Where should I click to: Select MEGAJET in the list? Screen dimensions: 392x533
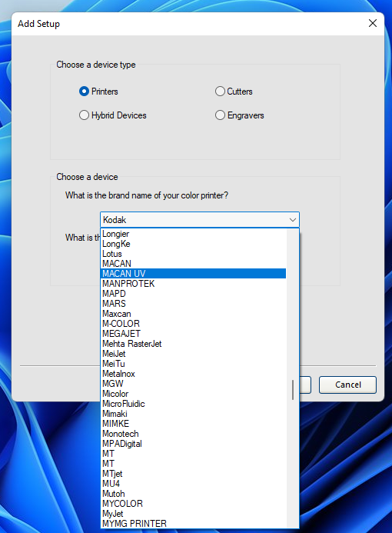point(193,334)
